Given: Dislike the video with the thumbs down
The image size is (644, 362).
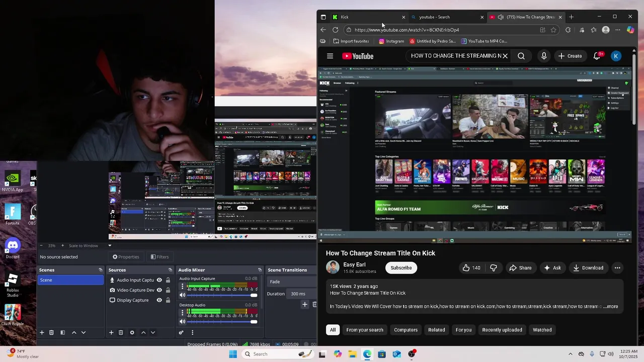Looking at the screenshot, I should [493, 268].
